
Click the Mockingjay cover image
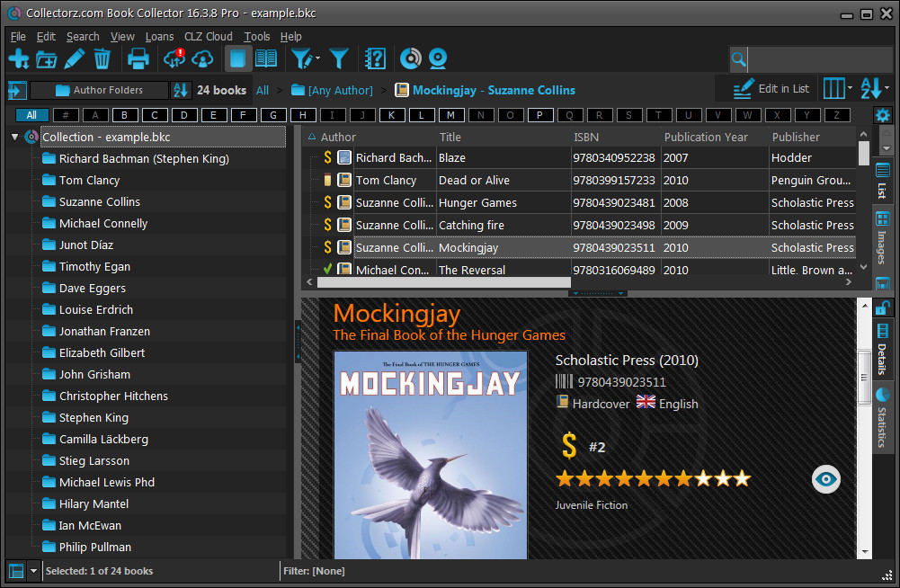point(431,455)
